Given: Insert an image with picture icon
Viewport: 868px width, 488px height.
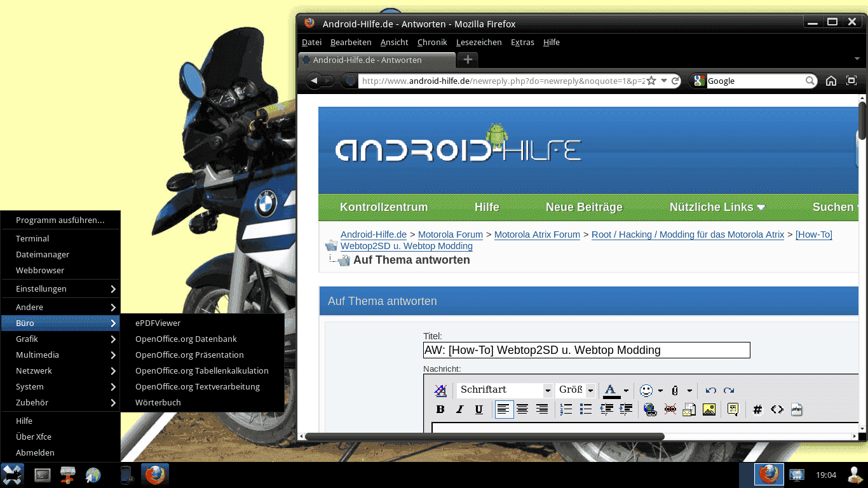Looking at the screenshot, I should click(x=709, y=410).
